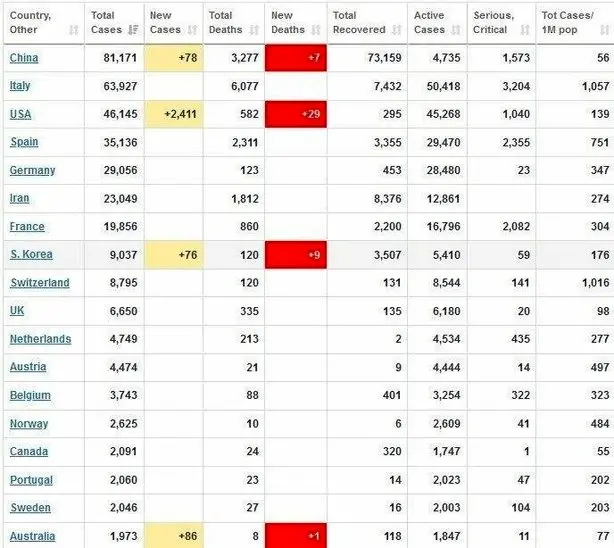Click the yellow +2,411 new cases cell

[x=173, y=114]
